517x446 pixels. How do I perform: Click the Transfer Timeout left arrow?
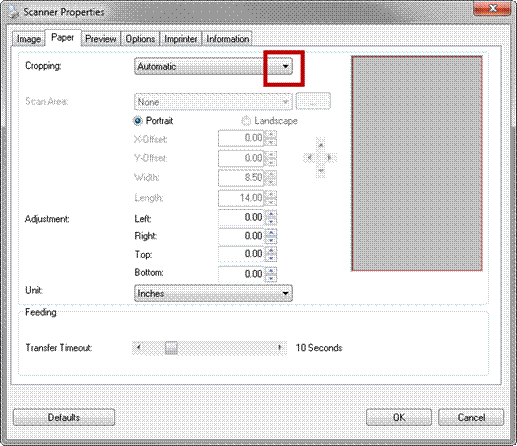click(x=139, y=348)
